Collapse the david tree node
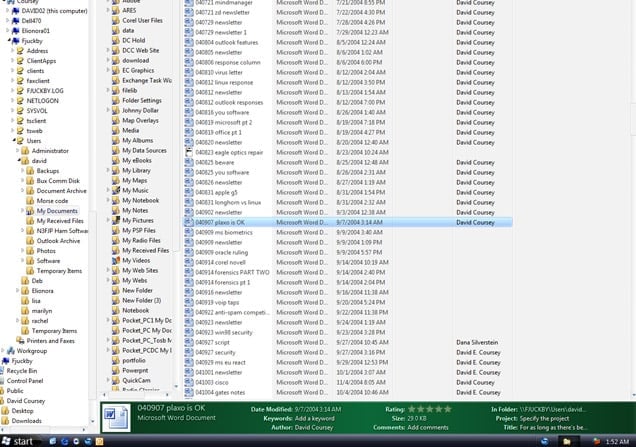This screenshot has width=636, height=447. (x=19, y=161)
